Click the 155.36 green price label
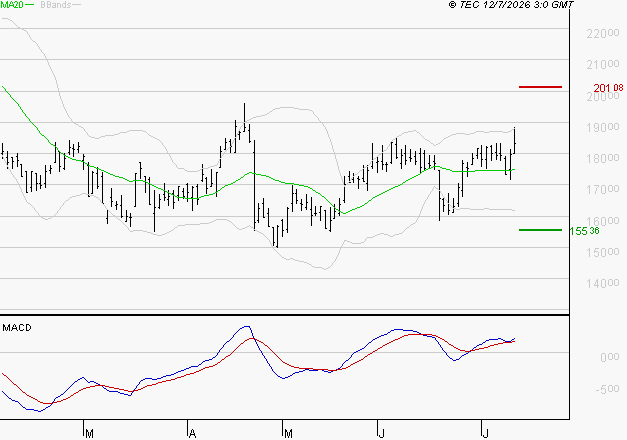 pos(584,231)
